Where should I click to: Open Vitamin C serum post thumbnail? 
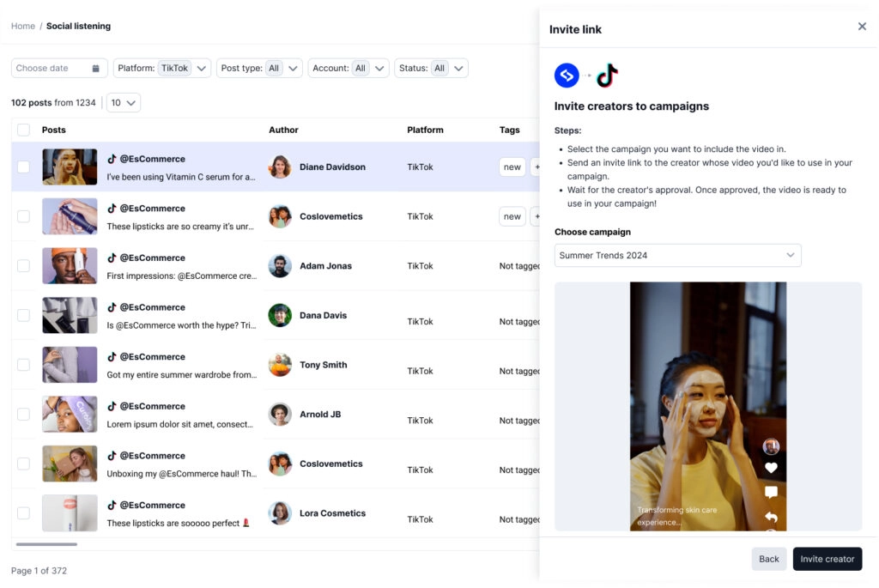(70, 167)
